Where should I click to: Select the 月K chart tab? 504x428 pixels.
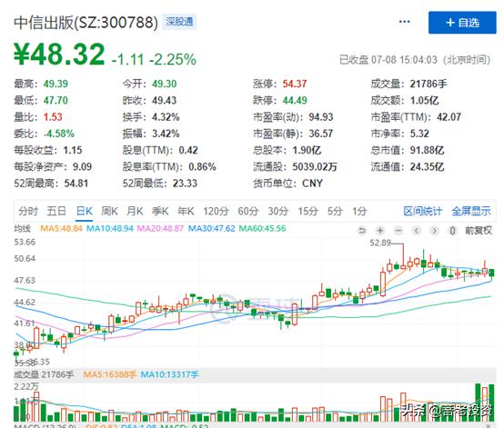coord(135,211)
